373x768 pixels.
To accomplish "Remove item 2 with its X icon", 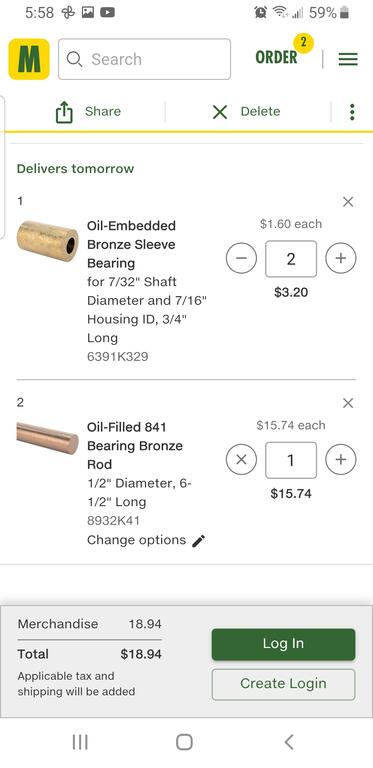I will tap(348, 403).
